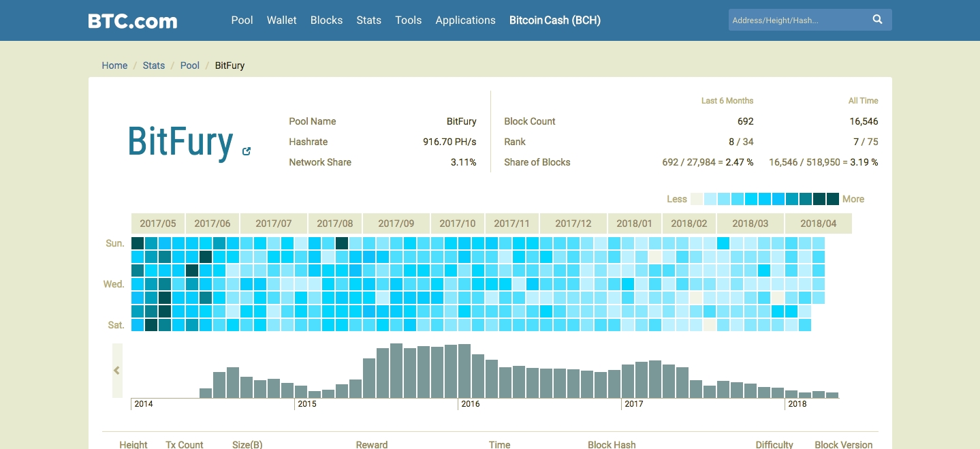Click the Height column header
Viewport: 980px width, 449px height.
point(133,444)
